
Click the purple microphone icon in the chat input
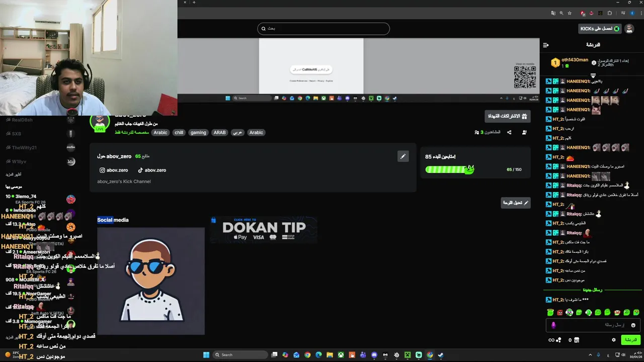coord(553,325)
